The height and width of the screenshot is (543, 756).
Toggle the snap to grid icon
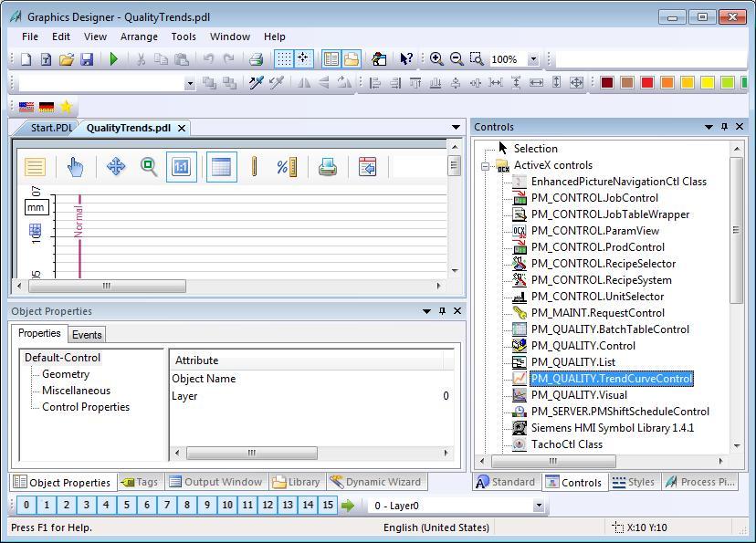pos(304,59)
